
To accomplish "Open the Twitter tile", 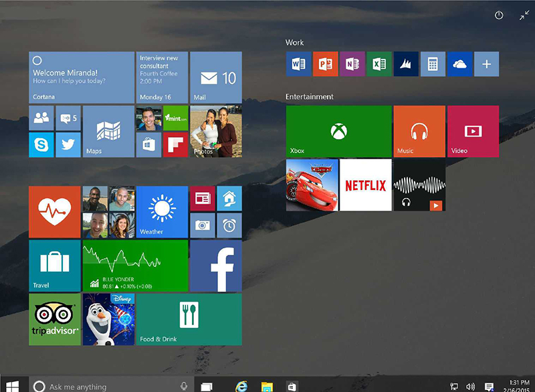I will coord(68,145).
